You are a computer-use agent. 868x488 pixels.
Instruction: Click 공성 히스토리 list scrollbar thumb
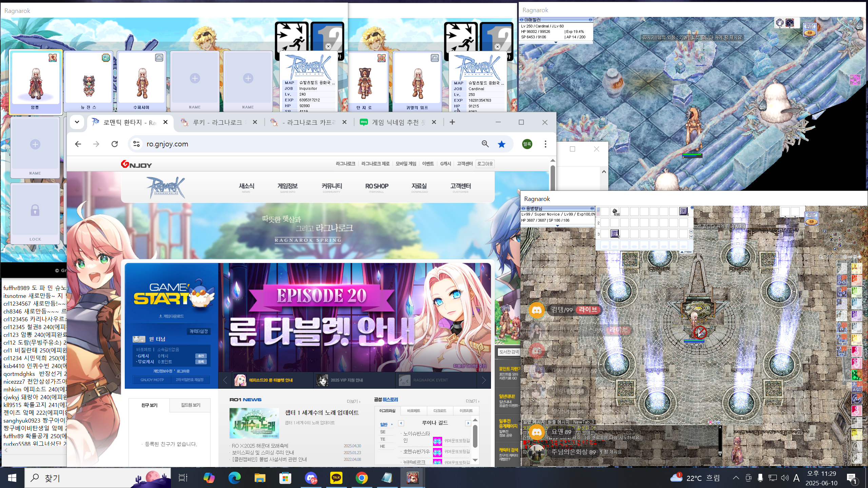pos(475,436)
